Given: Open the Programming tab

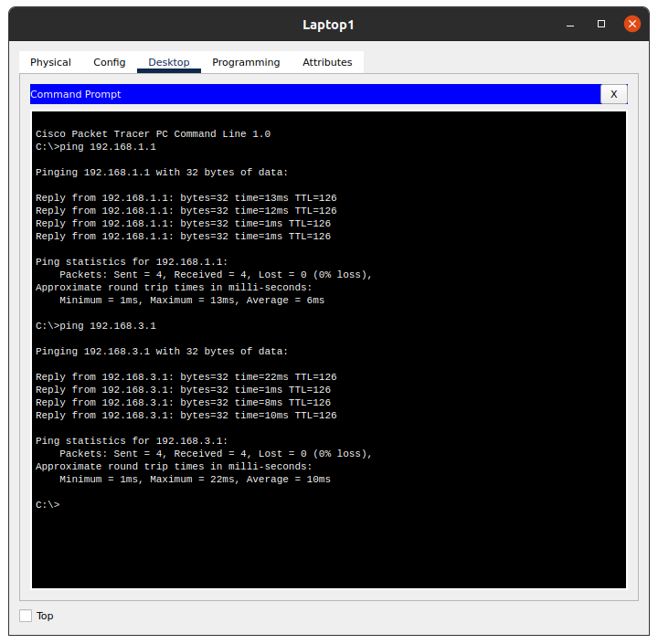Looking at the screenshot, I should pos(246,62).
